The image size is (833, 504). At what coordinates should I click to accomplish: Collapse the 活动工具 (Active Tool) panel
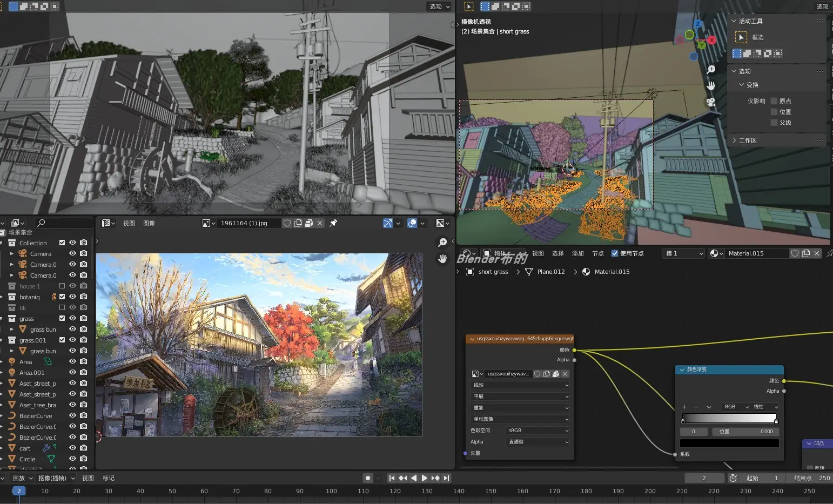734,21
